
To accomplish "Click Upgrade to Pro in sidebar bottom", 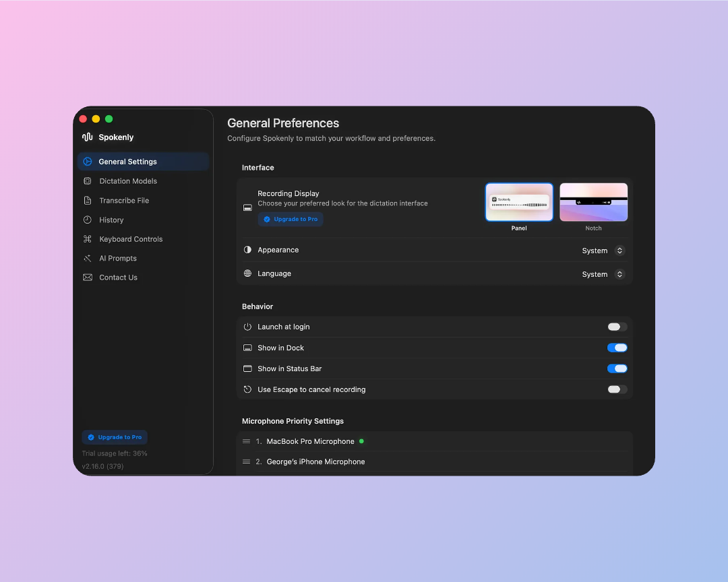I will 115,437.
